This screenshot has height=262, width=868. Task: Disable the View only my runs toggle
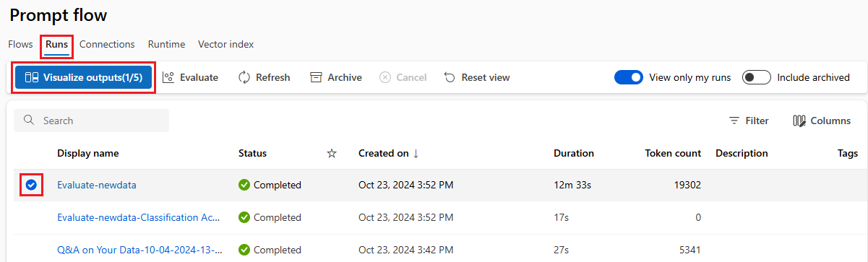pyautogui.click(x=628, y=77)
